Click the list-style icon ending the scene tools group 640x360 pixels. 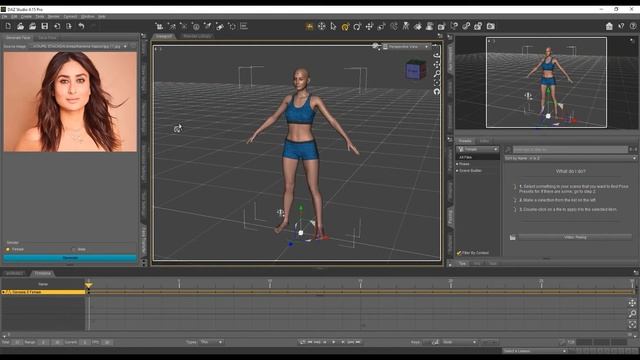coord(244,27)
